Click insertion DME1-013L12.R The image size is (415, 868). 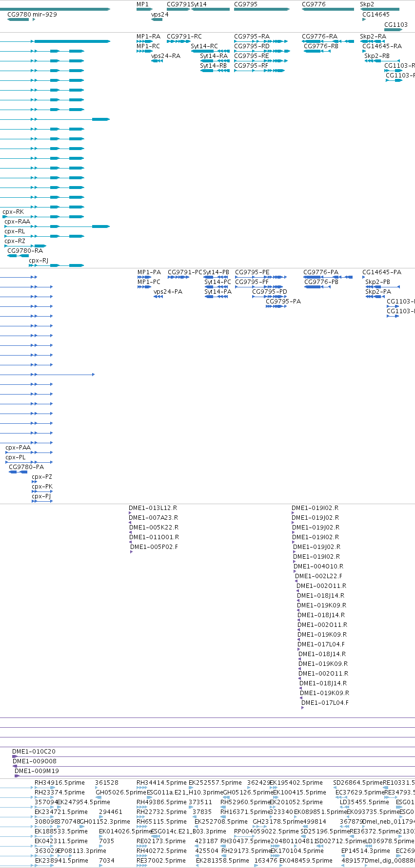click(153, 508)
